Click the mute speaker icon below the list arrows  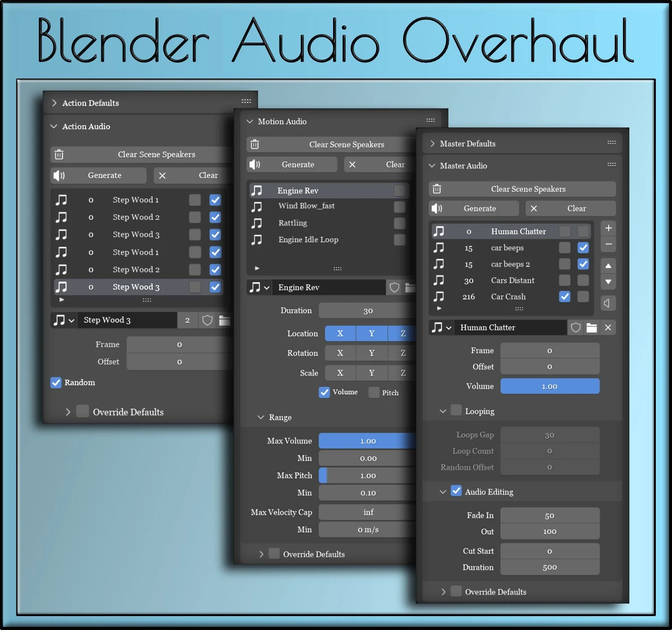608,303
